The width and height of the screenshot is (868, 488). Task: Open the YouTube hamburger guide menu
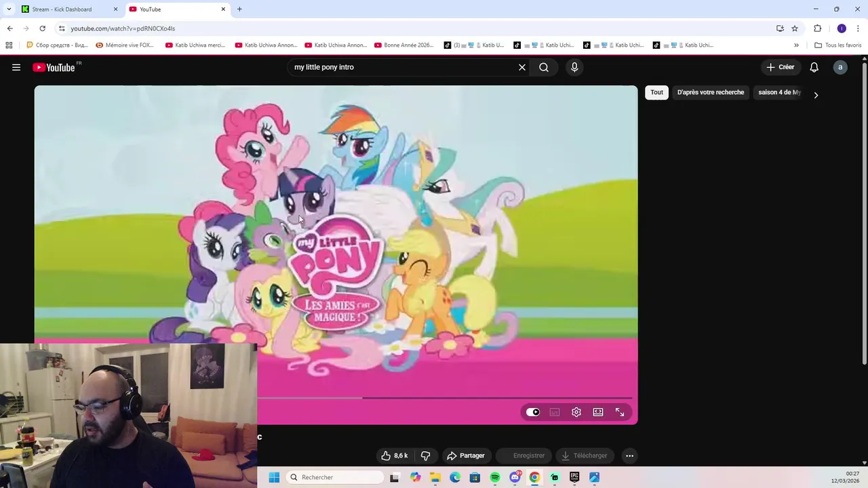point(16,67)
